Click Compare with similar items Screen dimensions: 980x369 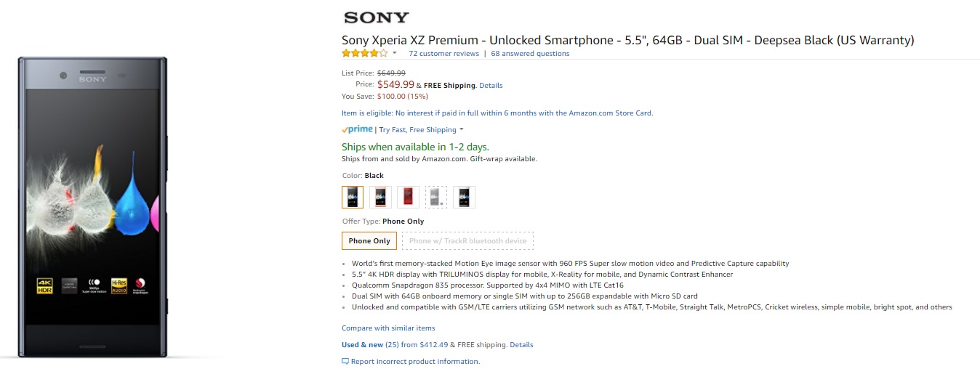point(388,328)
